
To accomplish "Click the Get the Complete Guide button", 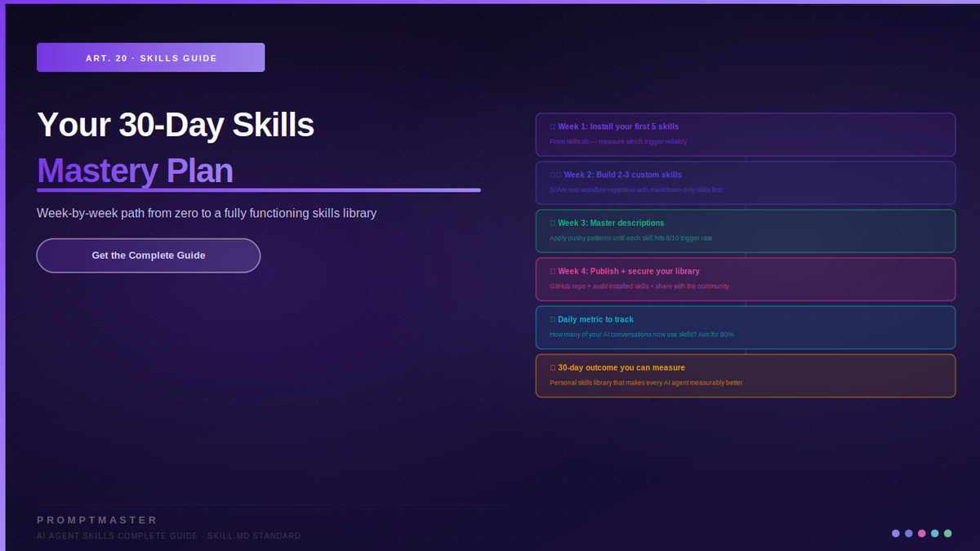I will (149, 256).
